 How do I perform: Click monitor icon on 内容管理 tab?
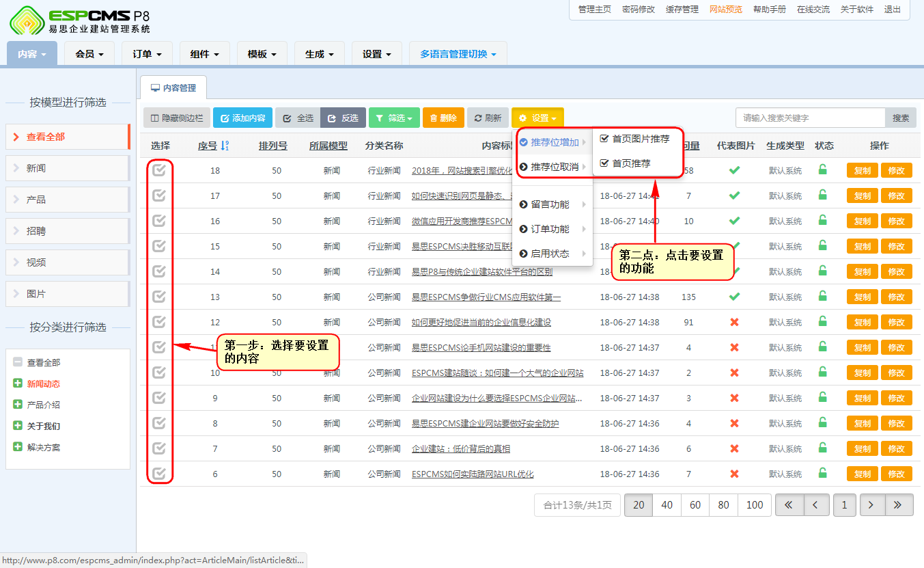click(155, 88)
